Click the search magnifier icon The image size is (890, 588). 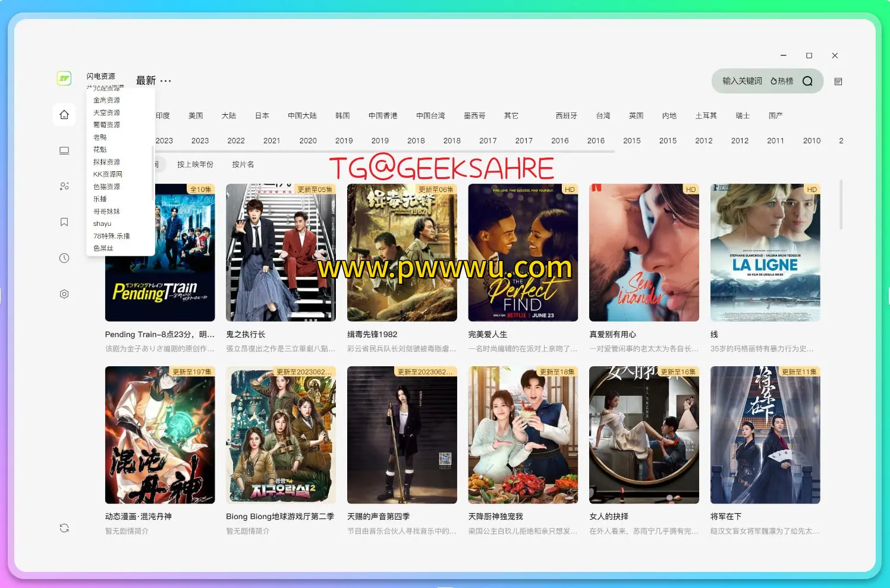coord(807,81)
